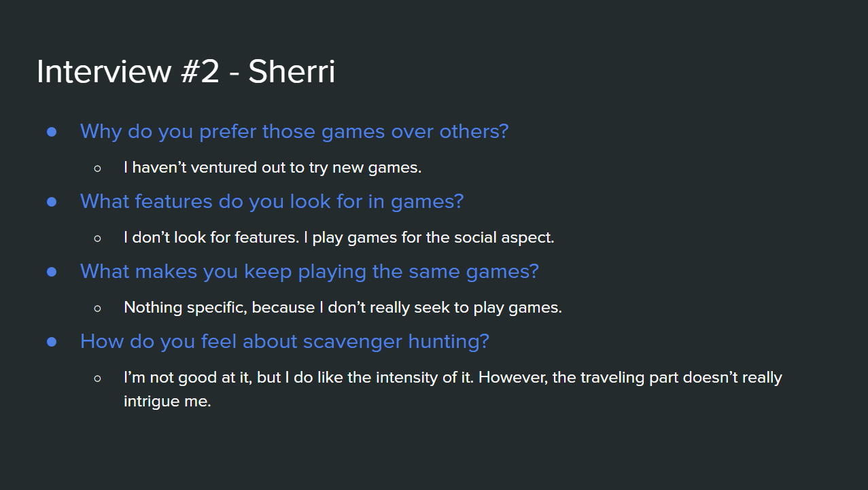868x490 pixels.
Task: Select the blue bullet before 'What makes you keep'
Action: coord(52,272)
